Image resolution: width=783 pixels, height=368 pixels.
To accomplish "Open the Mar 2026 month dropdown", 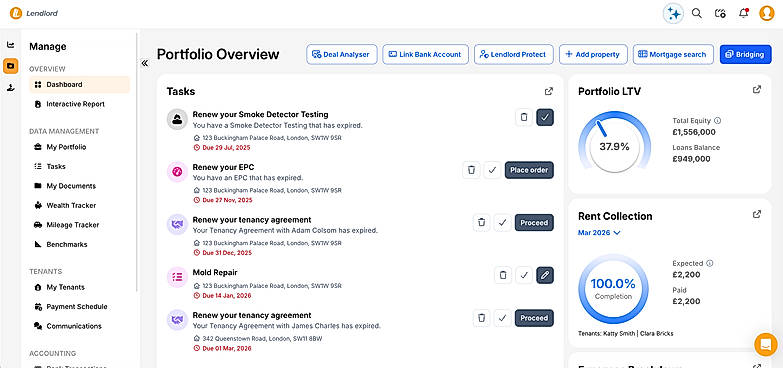I will pyautogui.click(x=599, y=233).
